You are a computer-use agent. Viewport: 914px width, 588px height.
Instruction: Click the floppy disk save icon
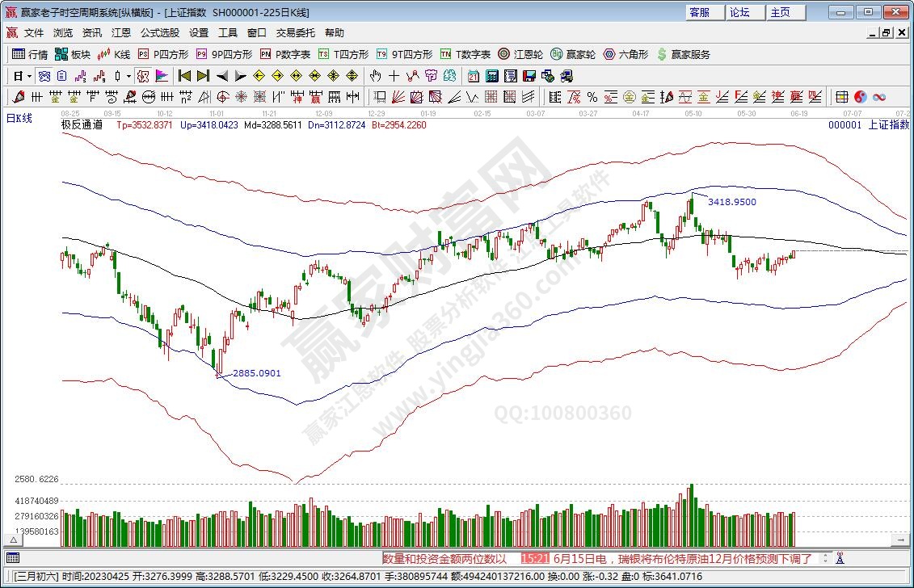[529, 76]
